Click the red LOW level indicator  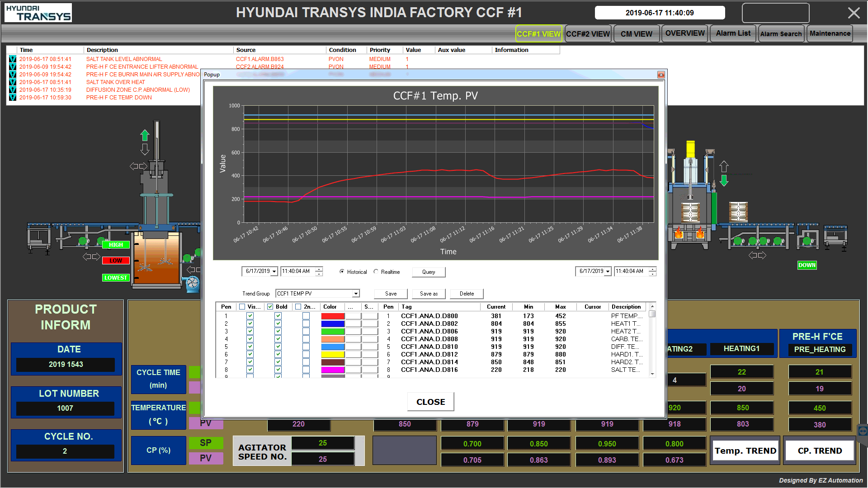116,261
